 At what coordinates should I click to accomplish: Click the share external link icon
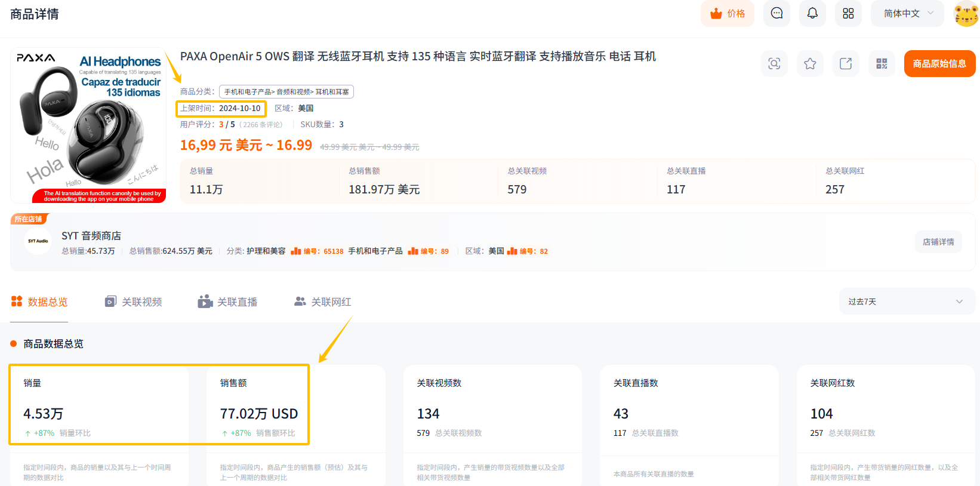point(846,64)
